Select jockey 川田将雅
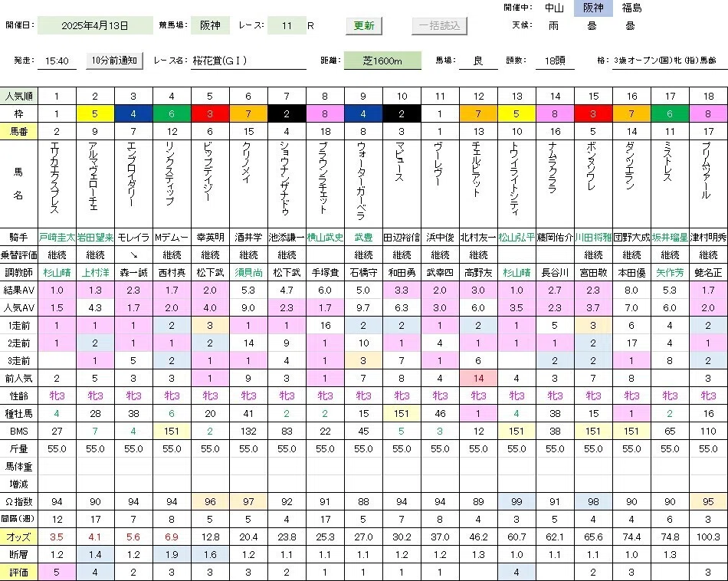The image size is (728, 581). coord(593,238)
